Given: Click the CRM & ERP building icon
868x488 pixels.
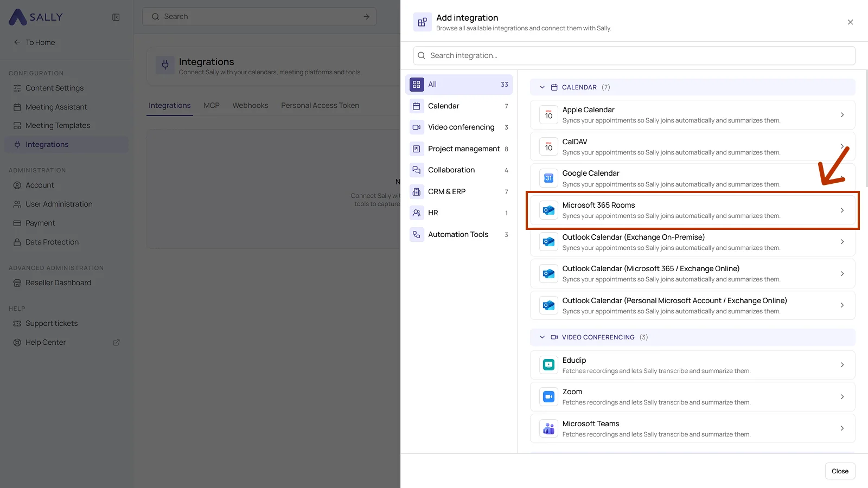Looking at the screenshot, I should [416, 191].
